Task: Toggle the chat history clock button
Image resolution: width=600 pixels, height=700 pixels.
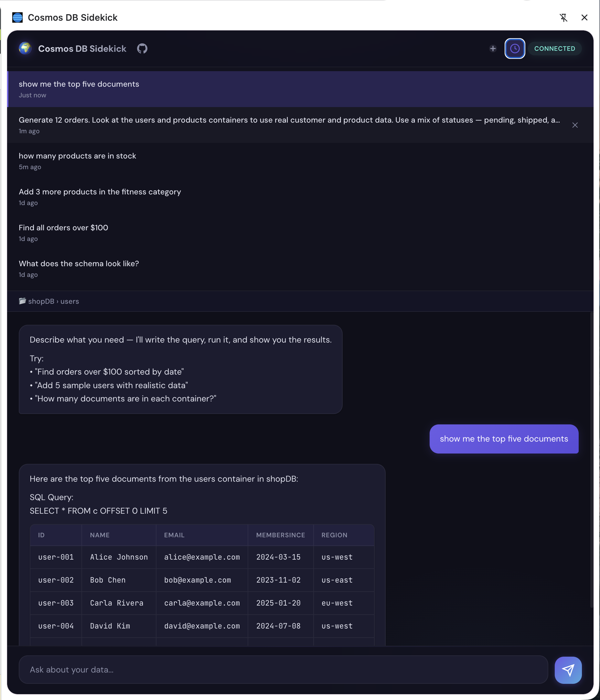Action: [515, 49]
